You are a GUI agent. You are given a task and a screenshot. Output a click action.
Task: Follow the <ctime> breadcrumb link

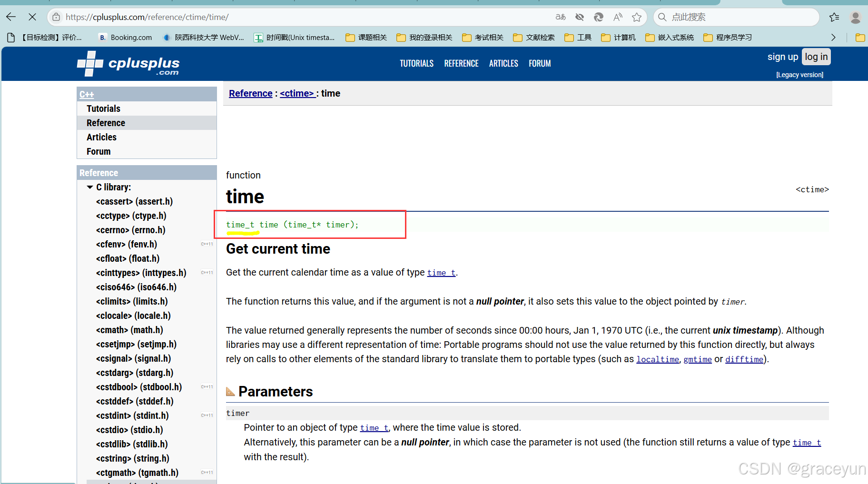click(297, 93)
